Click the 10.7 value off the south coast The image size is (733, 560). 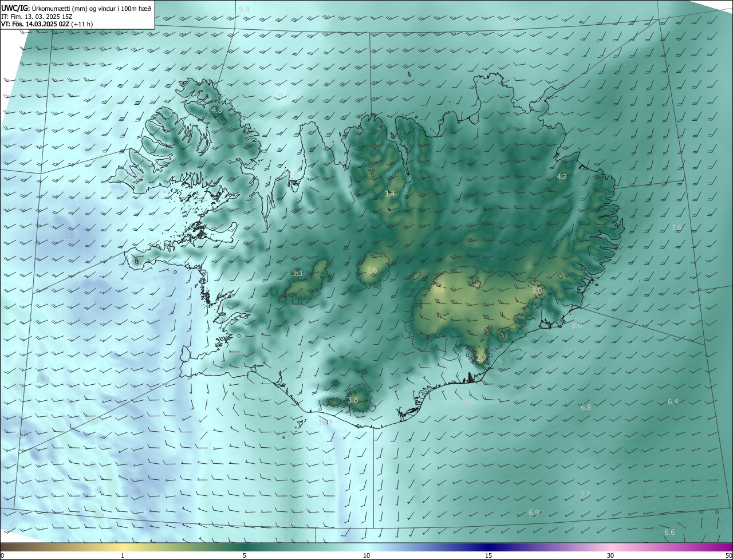tap(325, 423)
